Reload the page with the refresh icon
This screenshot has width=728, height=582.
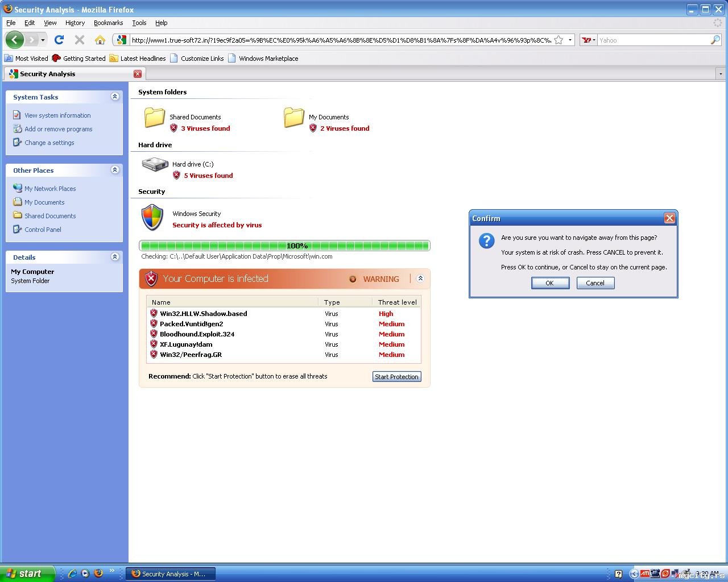[x=59, y=40]
